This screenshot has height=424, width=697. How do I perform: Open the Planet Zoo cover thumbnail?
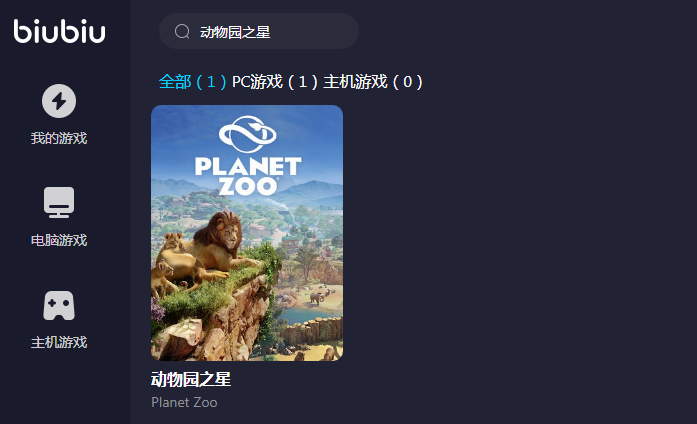247,233
